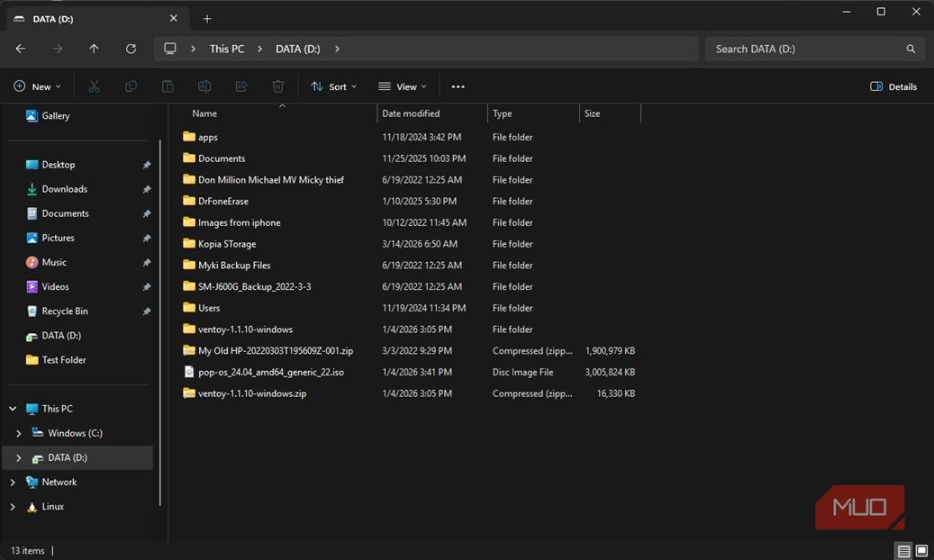Click the Cut scissors icon
The width and height of the screenshot is (934, 560).
click(94, 86)
